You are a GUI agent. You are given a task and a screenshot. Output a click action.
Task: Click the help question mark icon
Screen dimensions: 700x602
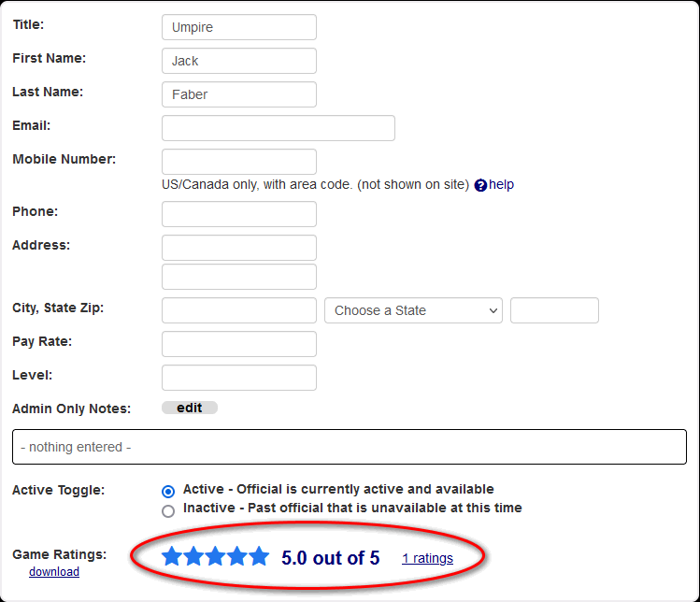480,185
